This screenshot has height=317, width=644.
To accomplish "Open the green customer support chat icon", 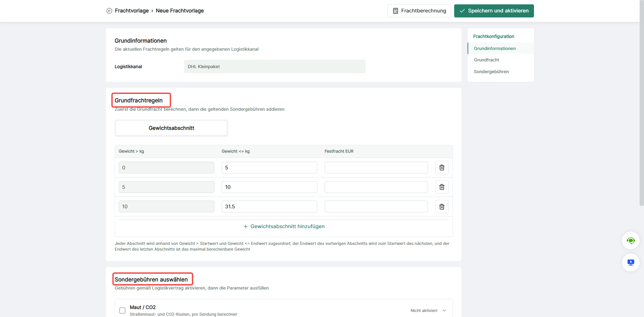I will pos(631,241).
